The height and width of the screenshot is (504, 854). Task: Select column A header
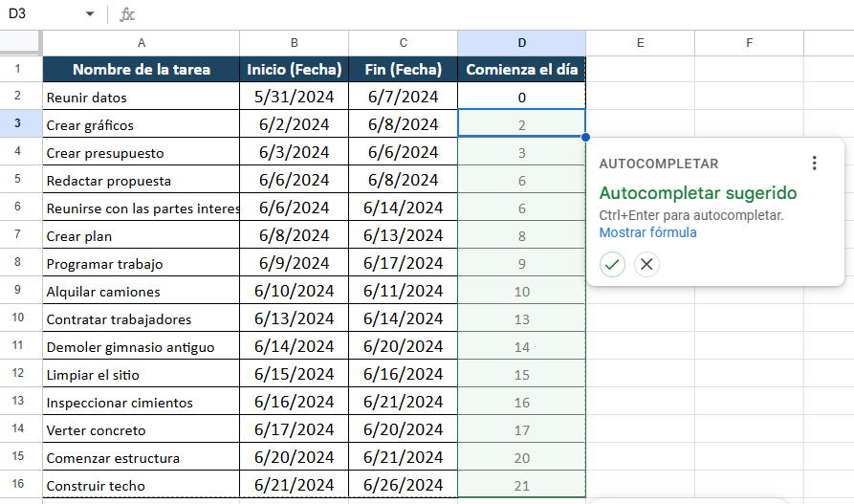pos(142,43)
